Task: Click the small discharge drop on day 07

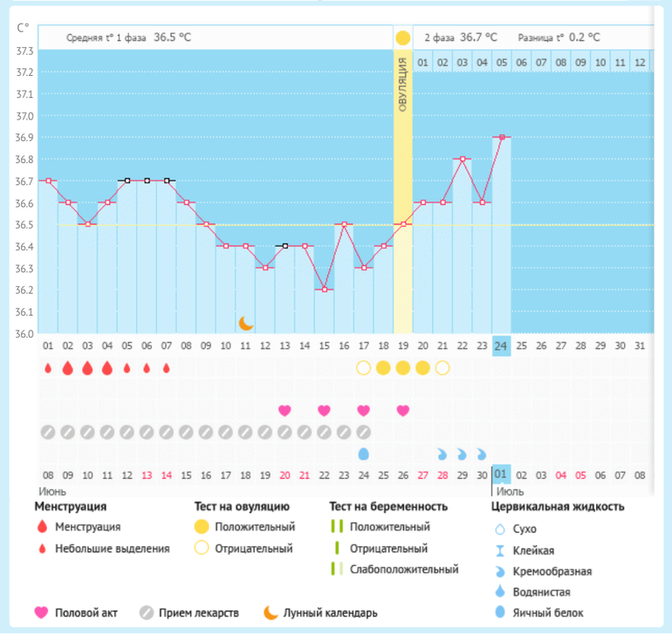Action: click(x=166, y=368)
